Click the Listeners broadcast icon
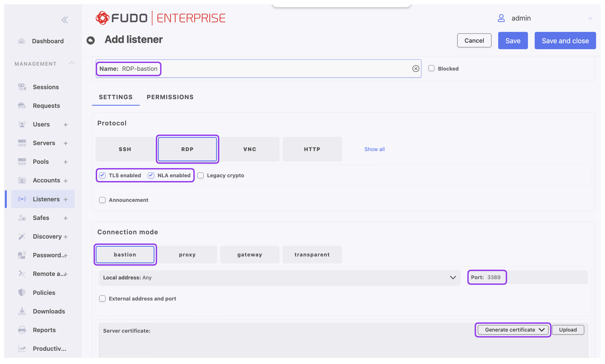 pos(22,199)
